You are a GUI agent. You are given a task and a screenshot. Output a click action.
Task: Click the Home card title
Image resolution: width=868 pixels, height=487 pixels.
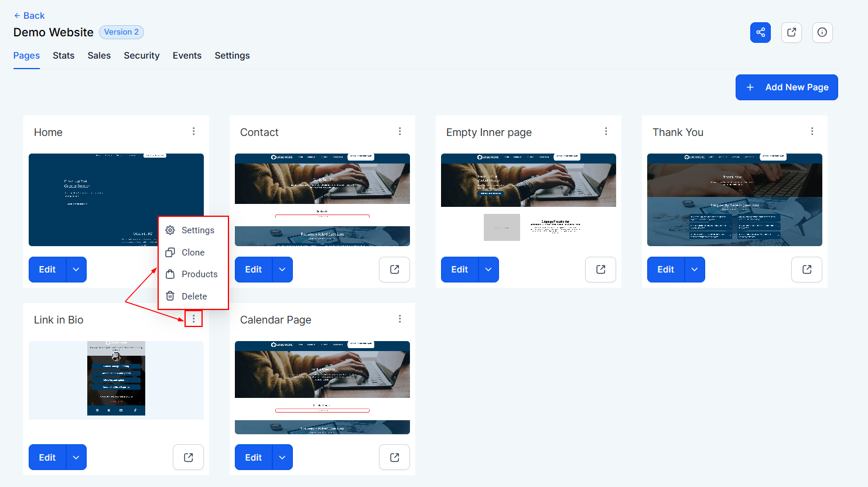point(48,132)
